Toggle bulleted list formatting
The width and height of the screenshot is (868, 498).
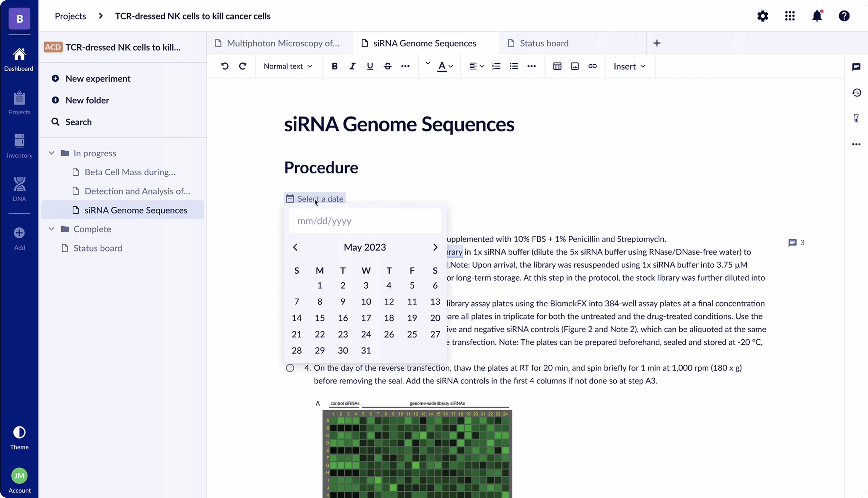pyautogui.click(x=514, y=66)
